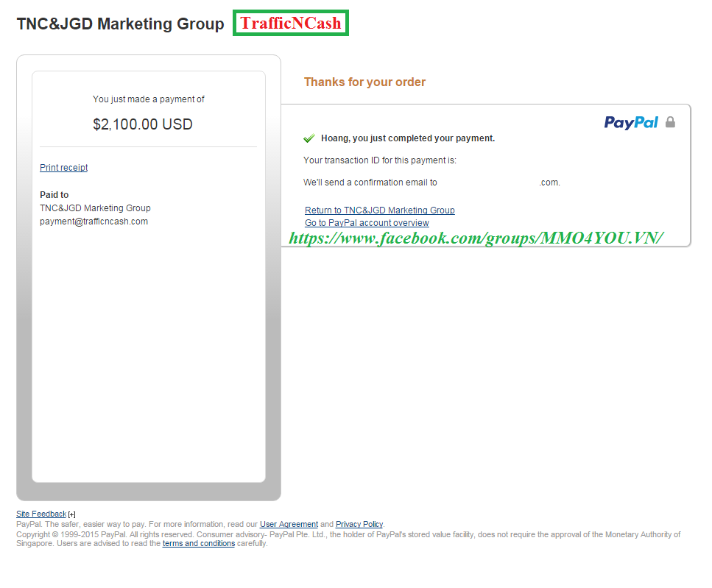View the Privacy Policy link
The image size is (712, 588).
359,524
